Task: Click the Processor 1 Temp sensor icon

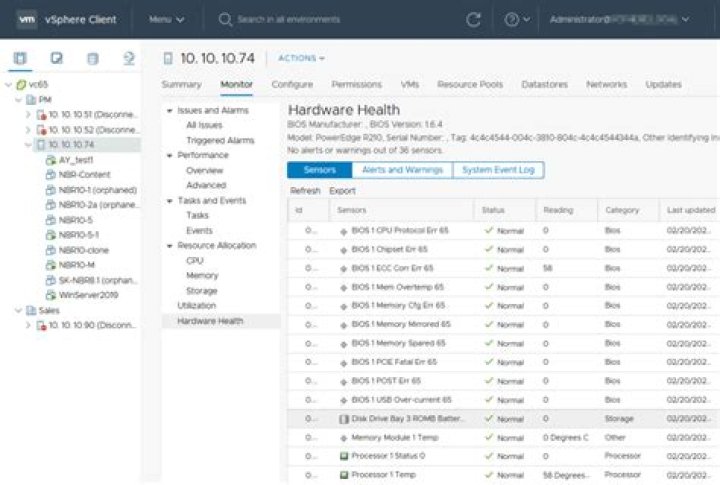Action: point(343,475)
